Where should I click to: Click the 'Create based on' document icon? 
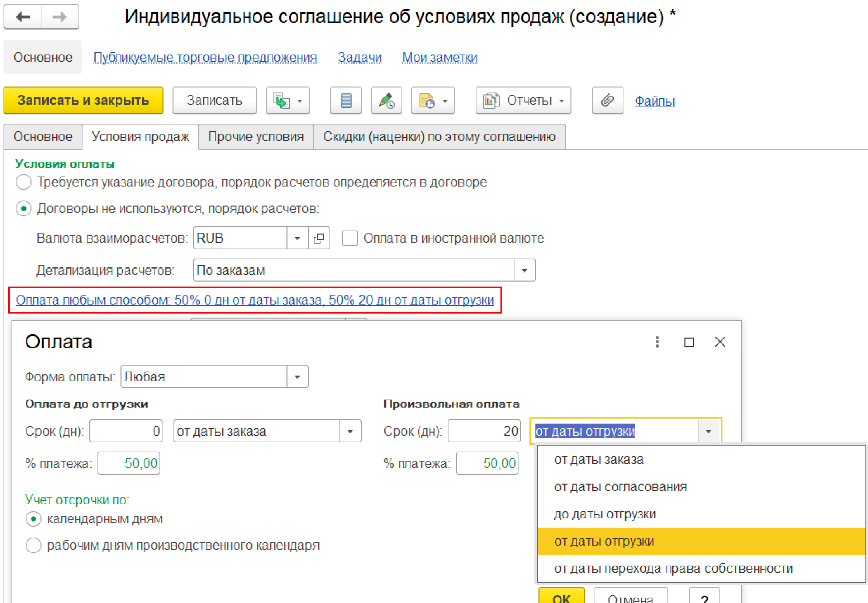(x=281, y=100)
